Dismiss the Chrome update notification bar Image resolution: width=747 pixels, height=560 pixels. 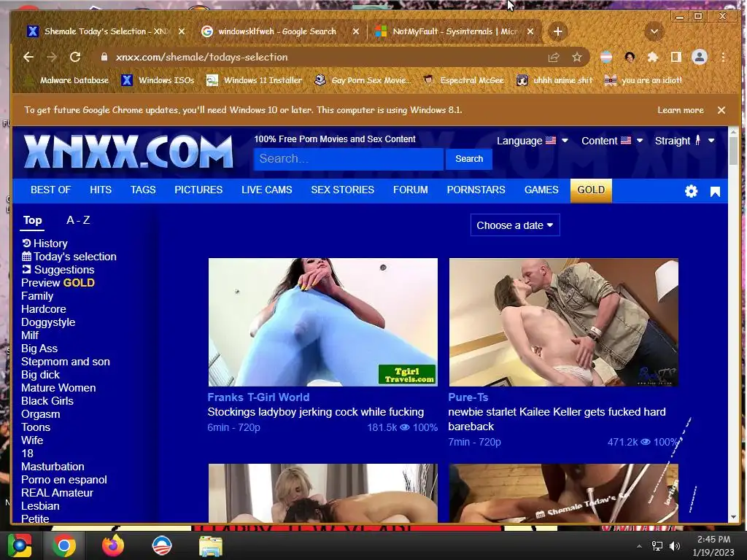(x=721, y=110)
